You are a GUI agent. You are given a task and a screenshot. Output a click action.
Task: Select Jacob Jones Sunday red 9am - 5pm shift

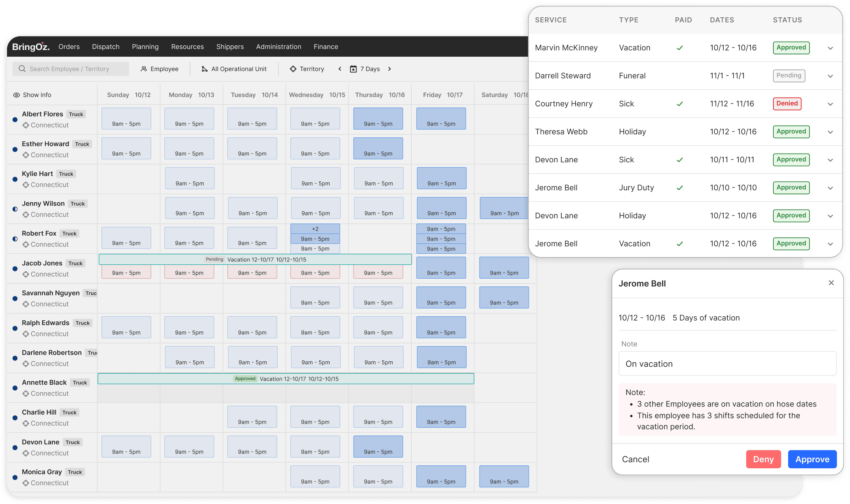[x=126, y=272]
